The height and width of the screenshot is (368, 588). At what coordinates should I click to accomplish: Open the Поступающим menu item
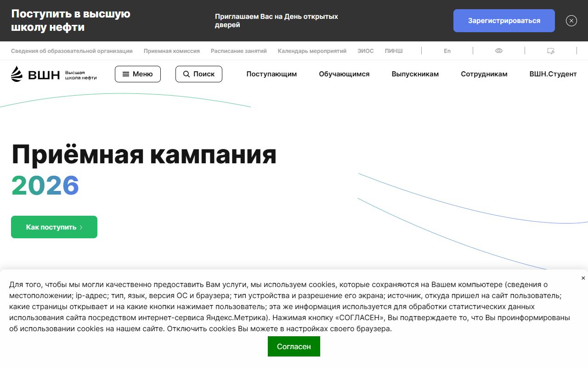click(x=271, y=74)
